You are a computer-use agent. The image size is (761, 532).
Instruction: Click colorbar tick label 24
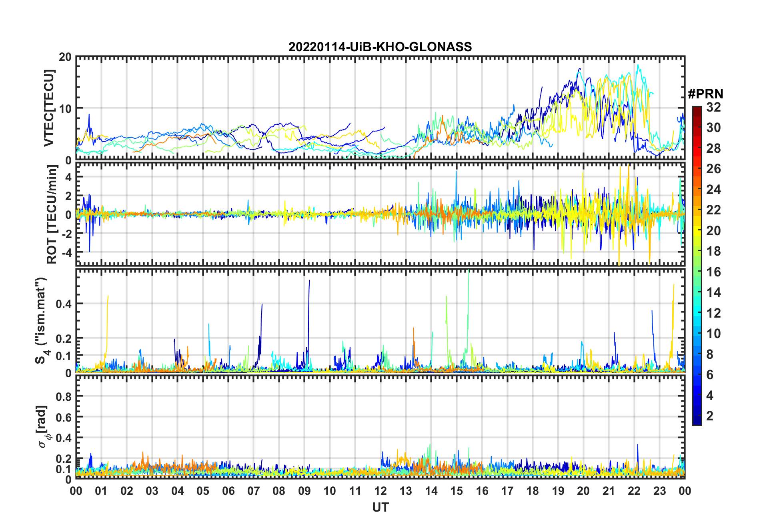tap(713, 190)
